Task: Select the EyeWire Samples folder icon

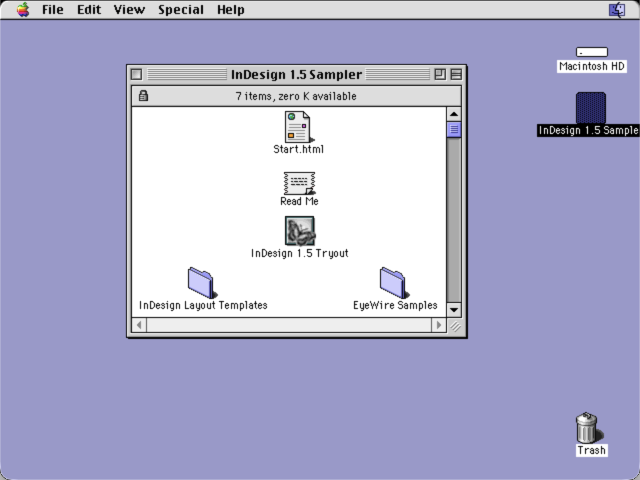Action: [394, 283]
